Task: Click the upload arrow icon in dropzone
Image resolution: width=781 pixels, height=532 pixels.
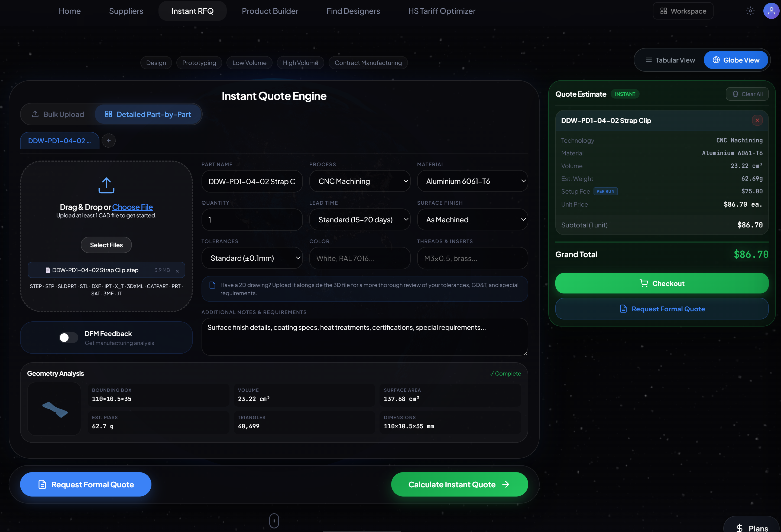Action: pos(106,185)
